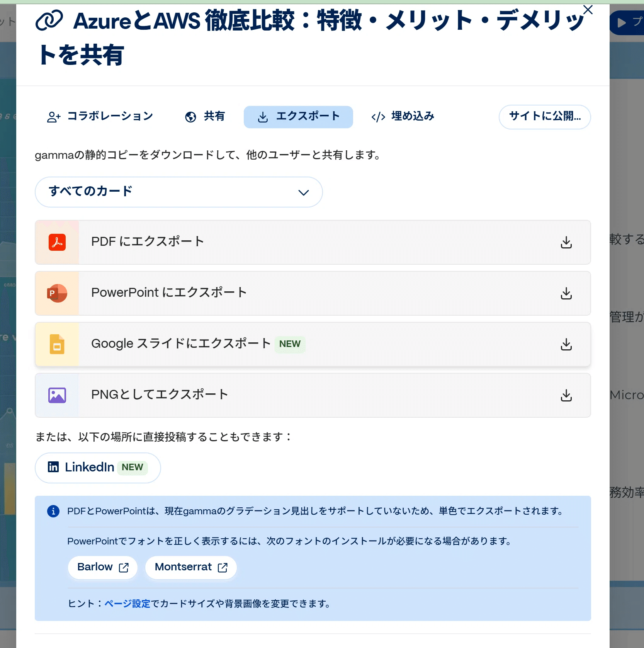Select the エクスポート tab
The height and width of the screenshot is (648, 644).
pos(298,117)
